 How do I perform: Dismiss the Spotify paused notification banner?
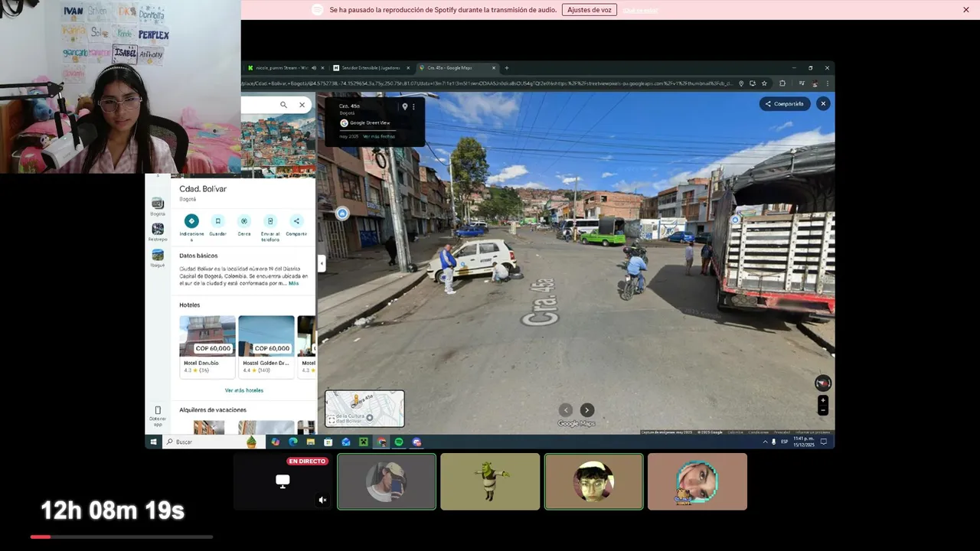pyautogui.click(x=966, y=10)
